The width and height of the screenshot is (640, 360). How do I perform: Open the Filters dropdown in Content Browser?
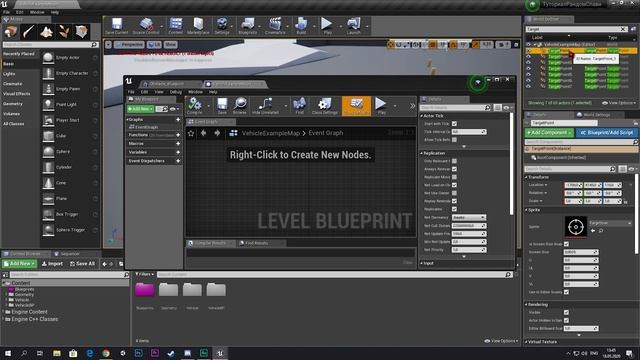[144, 274]
